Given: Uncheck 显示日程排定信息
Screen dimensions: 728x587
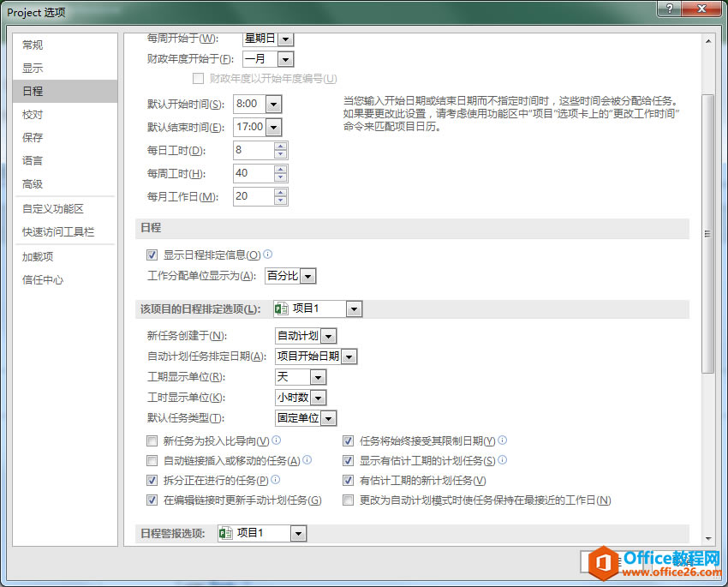Looking at the screenshot, I should click(x=152, y=255).
